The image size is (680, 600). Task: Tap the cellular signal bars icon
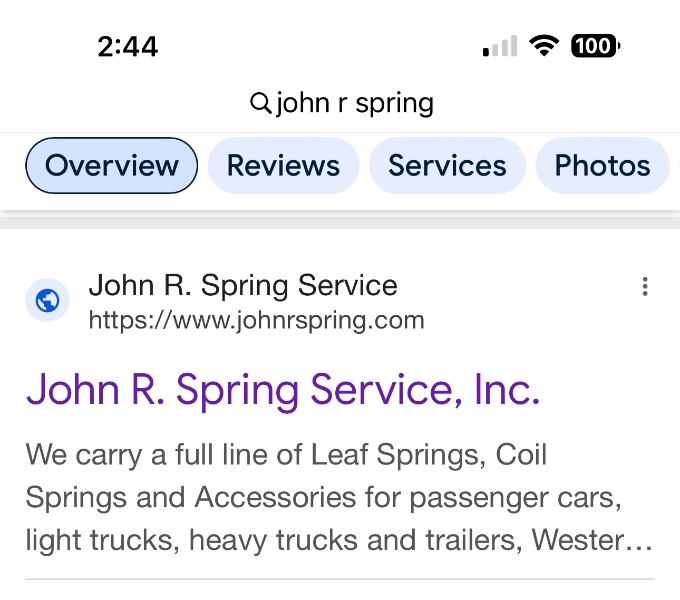[500, 46]
